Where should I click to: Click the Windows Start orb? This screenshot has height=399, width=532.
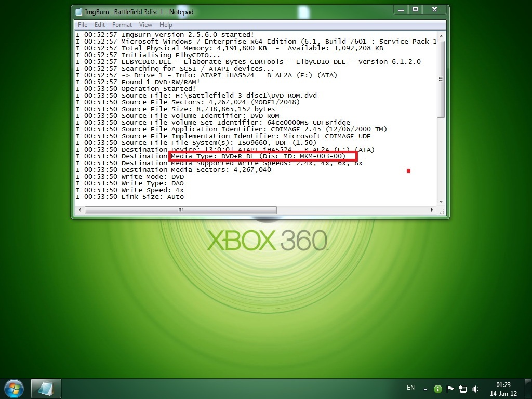click(14, 389)
